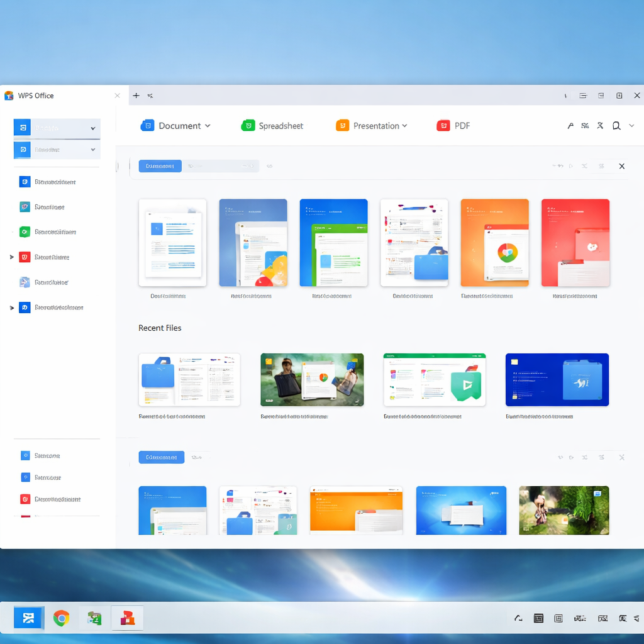Image resolution: width=644 pixels, height=644 pixels.
Task: Open the first Recent Files thumbnail
Action: click(x=189, y=379)
